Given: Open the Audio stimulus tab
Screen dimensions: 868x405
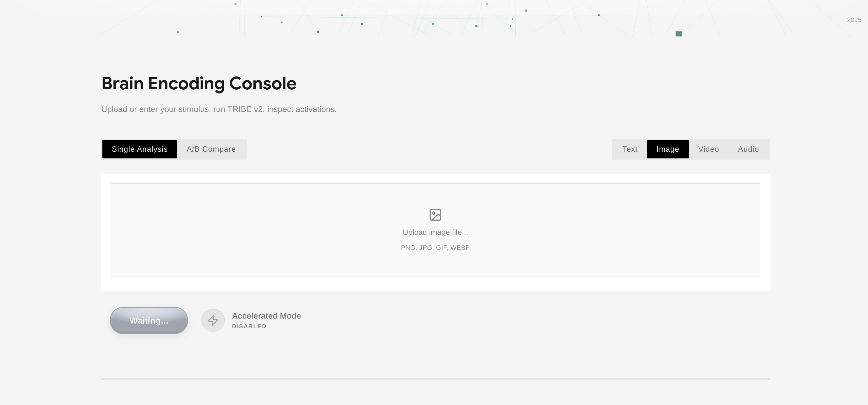Looking at the screenshot, I should [748, 149].
